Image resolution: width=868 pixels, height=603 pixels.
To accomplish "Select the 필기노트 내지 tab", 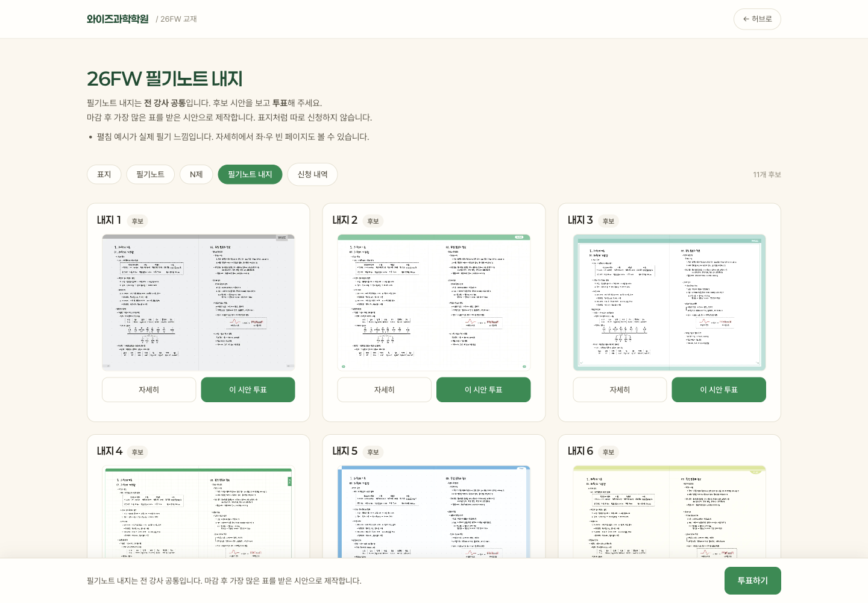I will 250,174.
